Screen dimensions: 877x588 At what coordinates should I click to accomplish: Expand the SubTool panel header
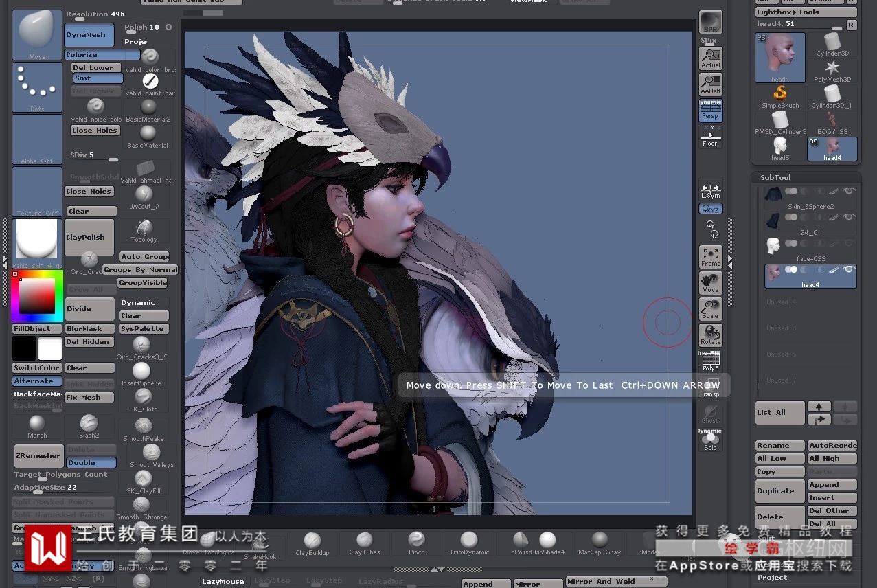point(775,177)
